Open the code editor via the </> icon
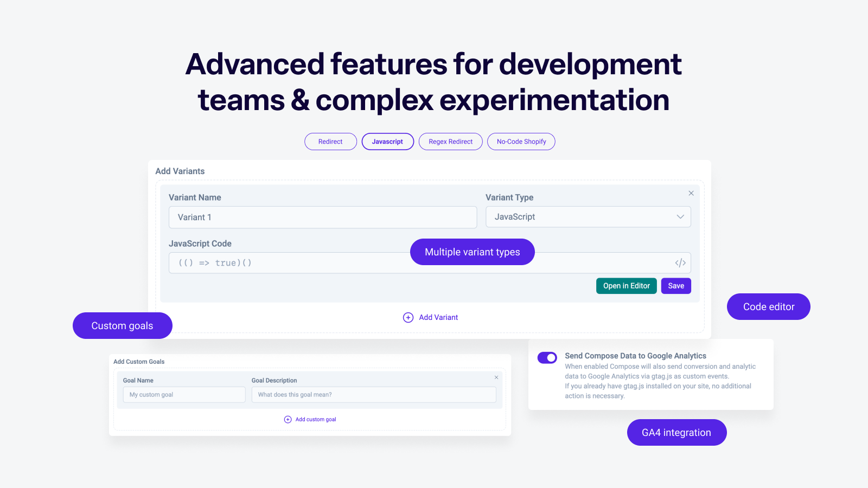Image resolution: width=868 pixels, height=488 pixels. pyautogui.click(x=680, y=263)
